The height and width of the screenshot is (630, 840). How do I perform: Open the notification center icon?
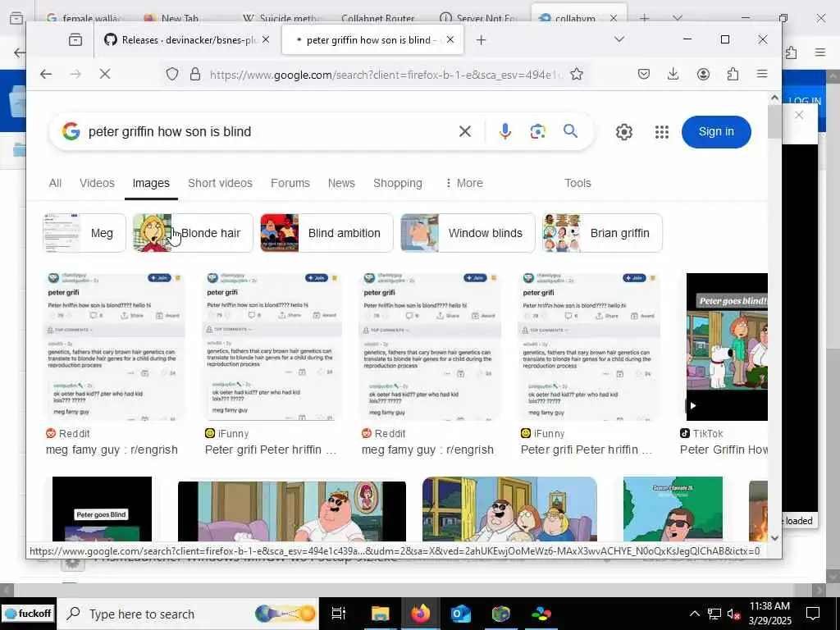[x=813, y=614]
